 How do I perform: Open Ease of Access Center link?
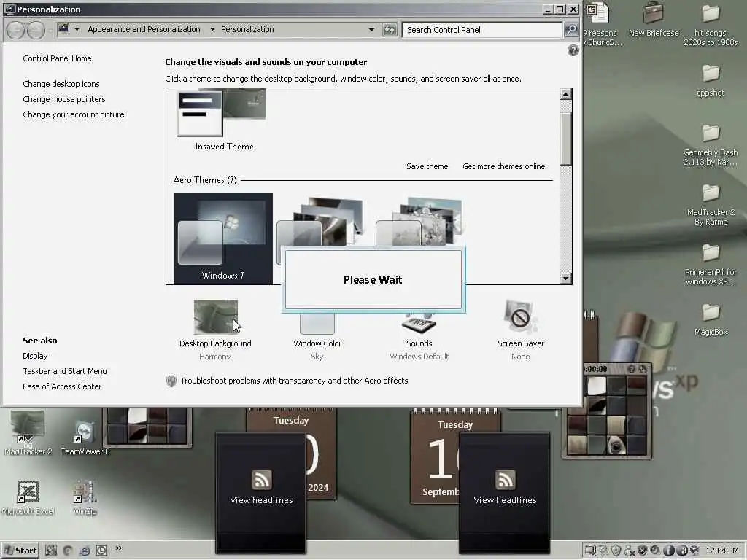click(62, 386)
